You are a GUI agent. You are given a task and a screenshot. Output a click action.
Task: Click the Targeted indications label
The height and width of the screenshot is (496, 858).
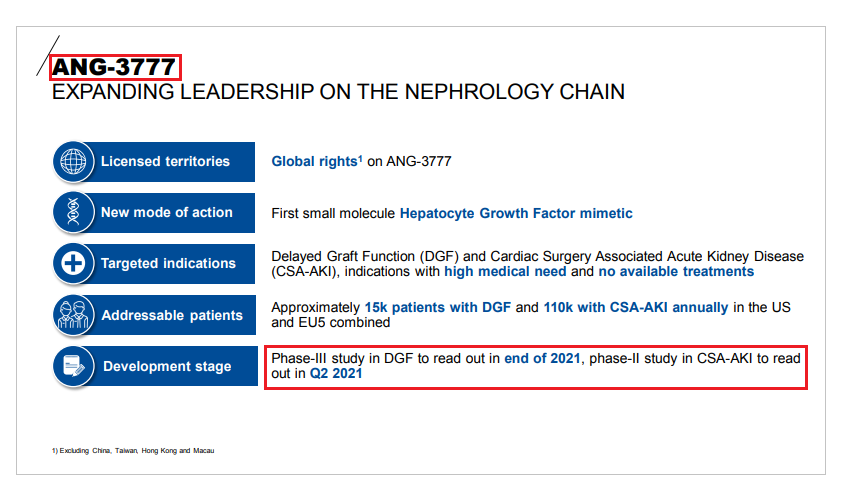pos(168,264)
